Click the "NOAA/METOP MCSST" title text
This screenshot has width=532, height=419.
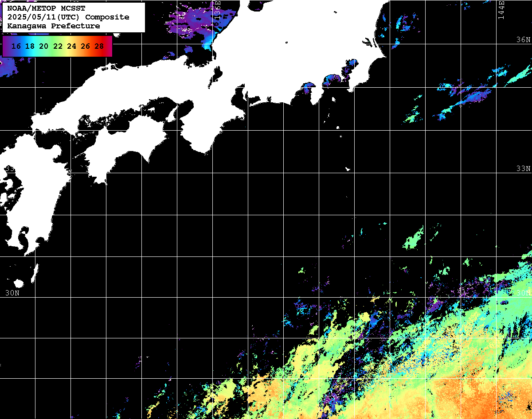tap(47, 8)
